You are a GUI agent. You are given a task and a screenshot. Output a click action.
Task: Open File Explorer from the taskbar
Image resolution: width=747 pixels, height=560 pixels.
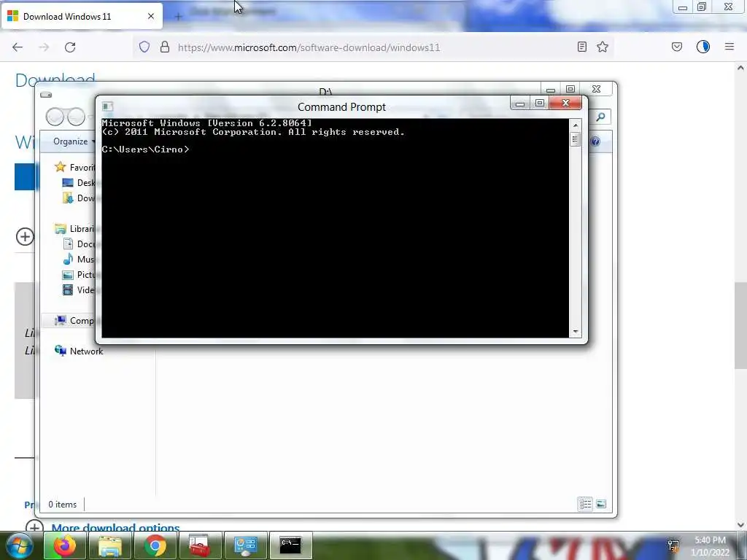[109, 545]
